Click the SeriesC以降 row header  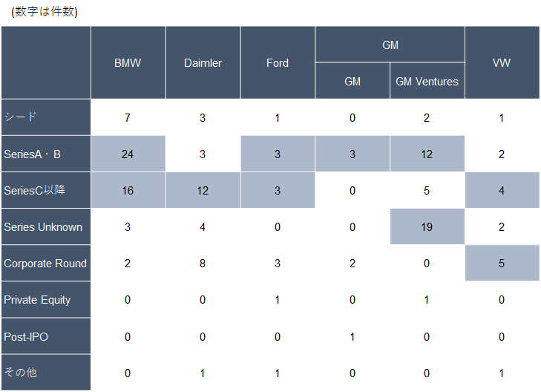[46, 190]
